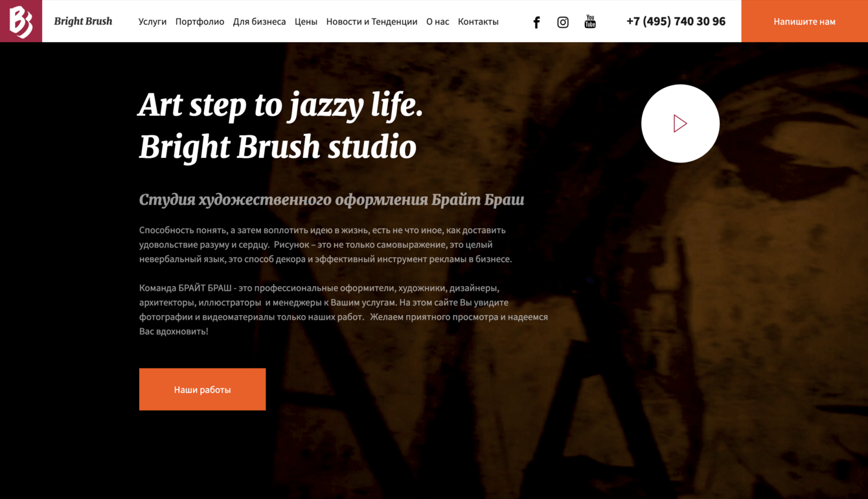868x499 pixels.
Task: Open the Контакты page
Action: point(478,21)
